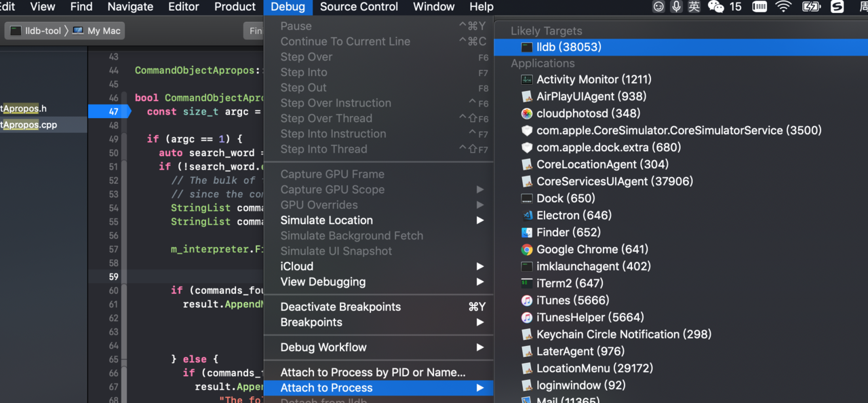Click the memory bars status icon
The image size is (868, 403).
tap(759, 7)
